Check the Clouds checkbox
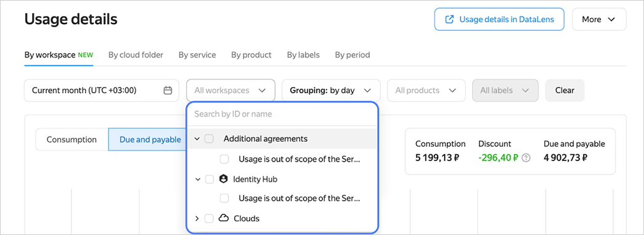644x235 pixels. pos(209,218)
